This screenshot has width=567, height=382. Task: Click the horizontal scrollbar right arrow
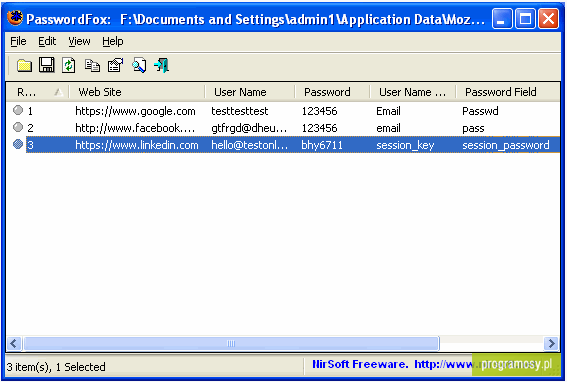[551, 343]
